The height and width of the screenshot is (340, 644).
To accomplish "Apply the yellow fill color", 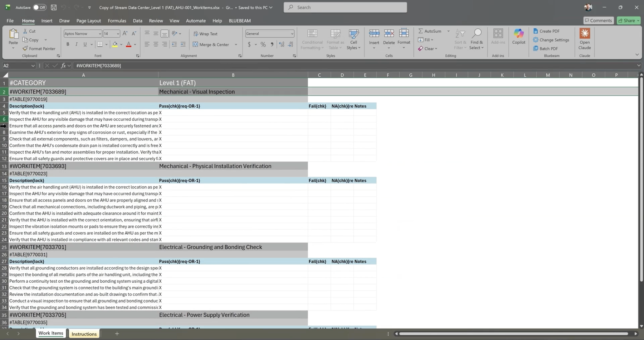I will pyautogui.click(x=115, y=44).
